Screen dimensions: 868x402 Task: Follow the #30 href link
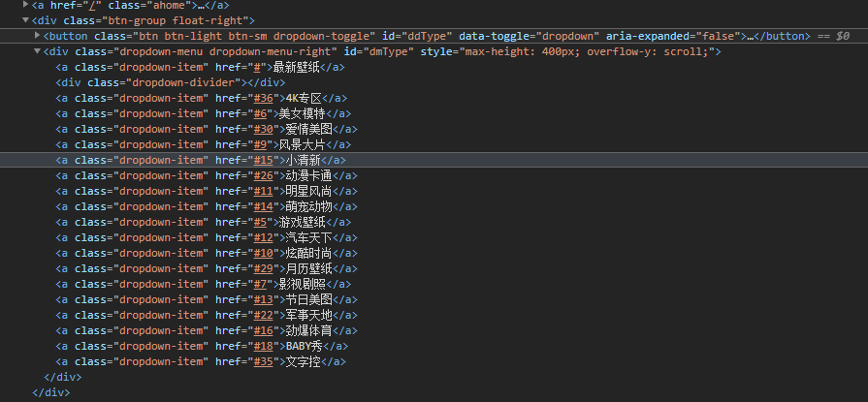coord(264,130)
